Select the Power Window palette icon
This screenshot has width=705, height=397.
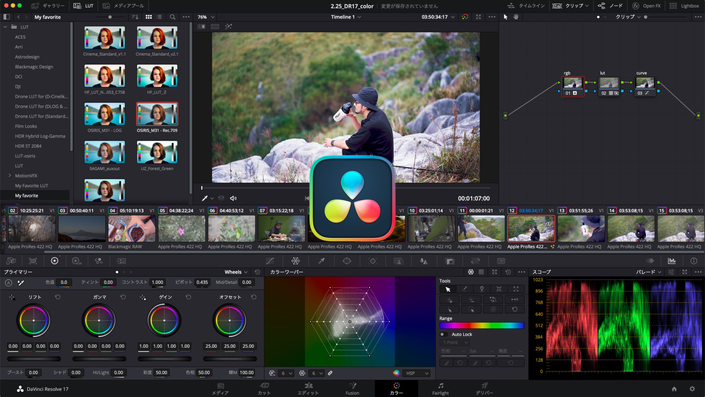347,261
